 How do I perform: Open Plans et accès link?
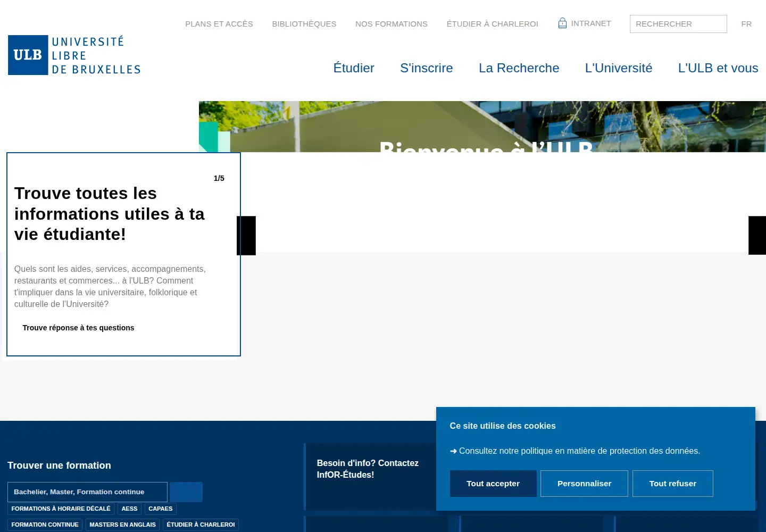click(219, 24)
